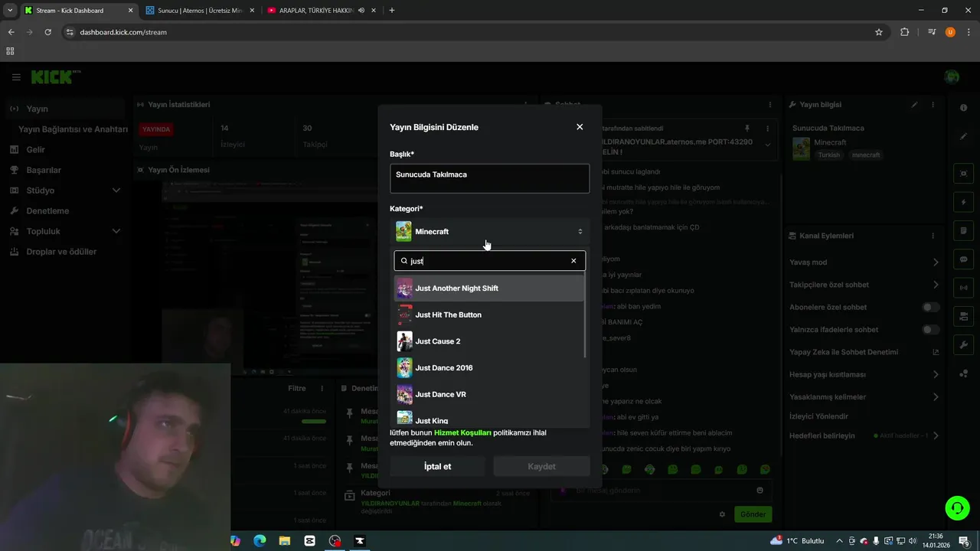Screen dimensions: 980x551
Task: Expand Yasaklanmış kelimeler options
Action: [936, 397]
